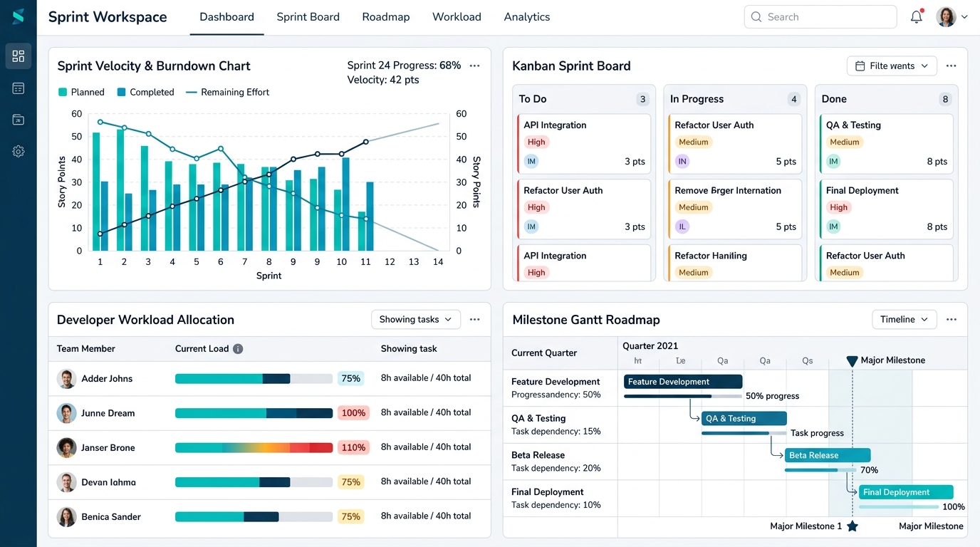
Task: Go to the Workload tab
Action: tap(457, 17)
